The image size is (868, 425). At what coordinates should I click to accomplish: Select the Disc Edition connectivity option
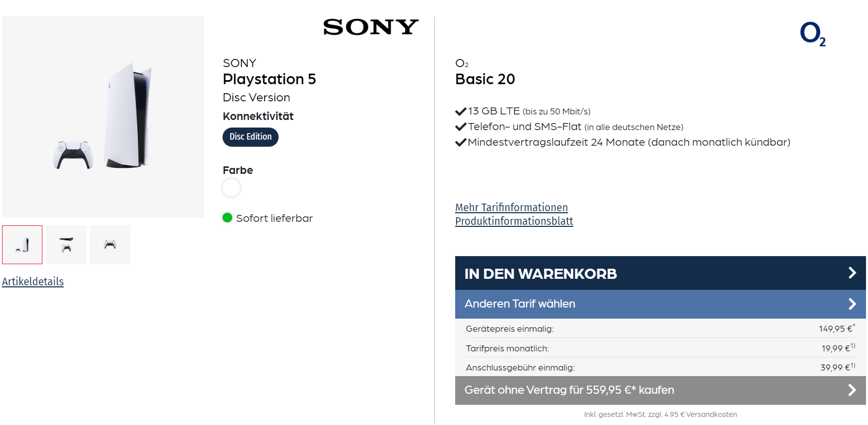click(250, 136)
